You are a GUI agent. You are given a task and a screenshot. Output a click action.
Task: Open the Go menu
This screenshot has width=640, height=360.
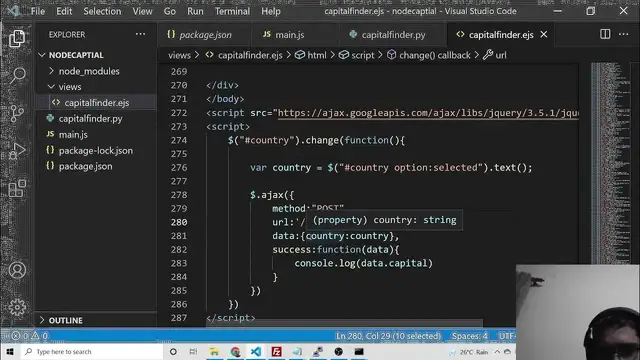coord(169,11)
